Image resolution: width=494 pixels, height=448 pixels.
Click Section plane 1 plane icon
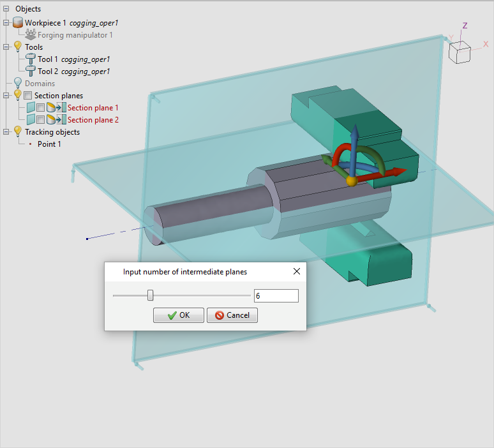[x=31, y=108]
